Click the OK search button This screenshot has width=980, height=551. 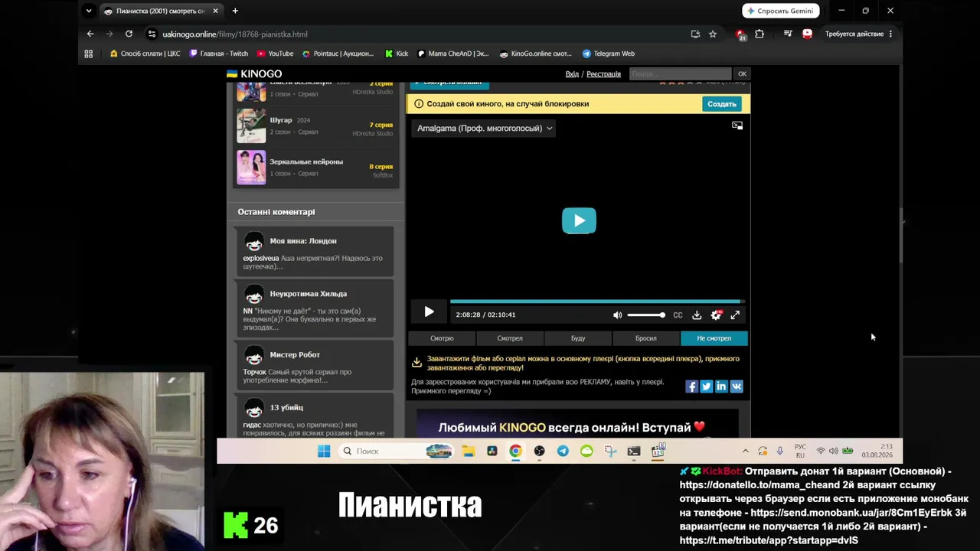[x=742, y=74]
